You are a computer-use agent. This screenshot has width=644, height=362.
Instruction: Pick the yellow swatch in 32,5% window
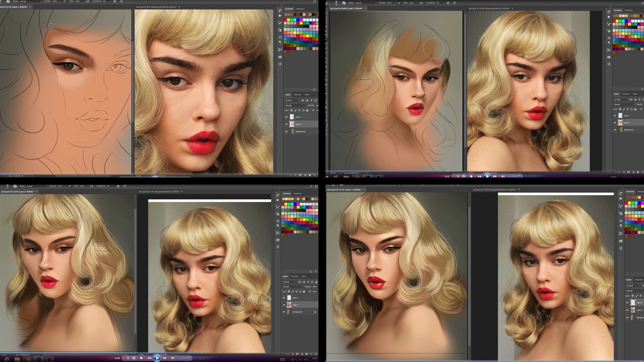click(286, 204)
